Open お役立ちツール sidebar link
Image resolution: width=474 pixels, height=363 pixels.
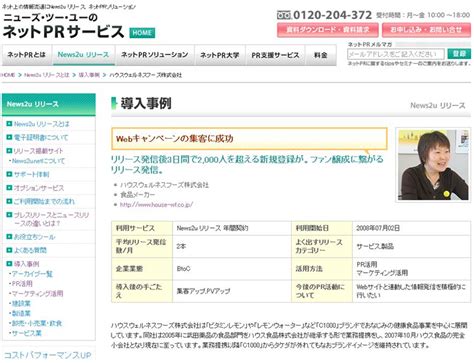(34, 237)
